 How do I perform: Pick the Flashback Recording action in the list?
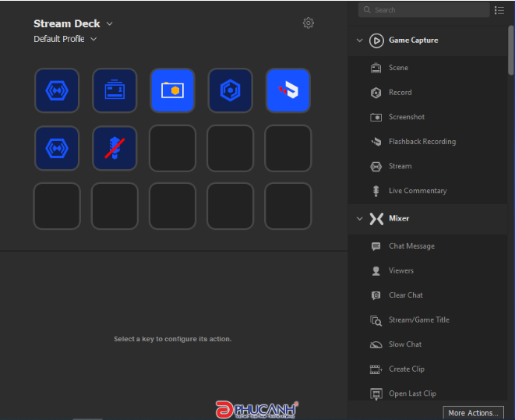428,142
